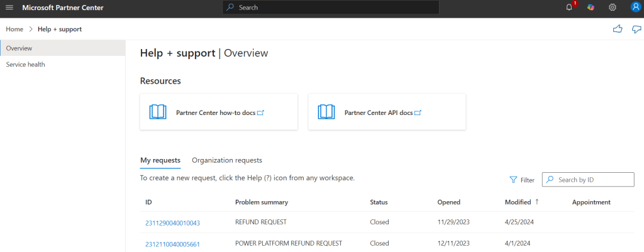Go to Home in the breadcrumb

(14, 29)
